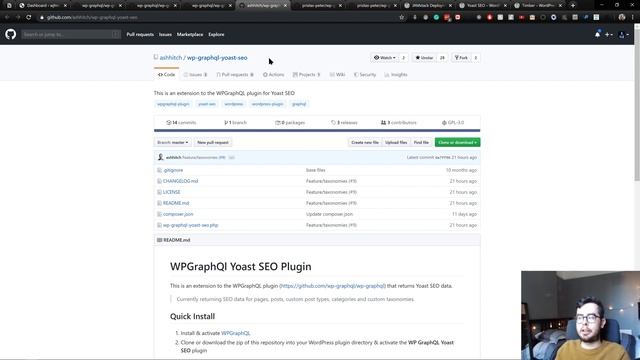Bookmark the page with the star icon

pyautogui.click(x=402, y=18)
